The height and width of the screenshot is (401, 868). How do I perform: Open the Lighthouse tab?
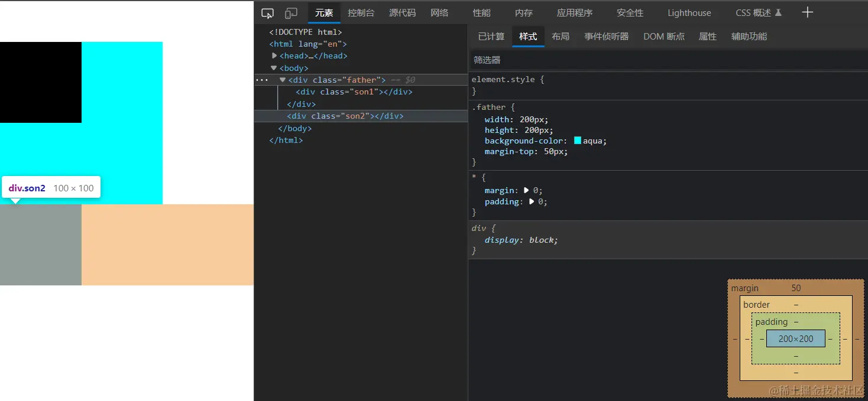(x=689, y=13)
